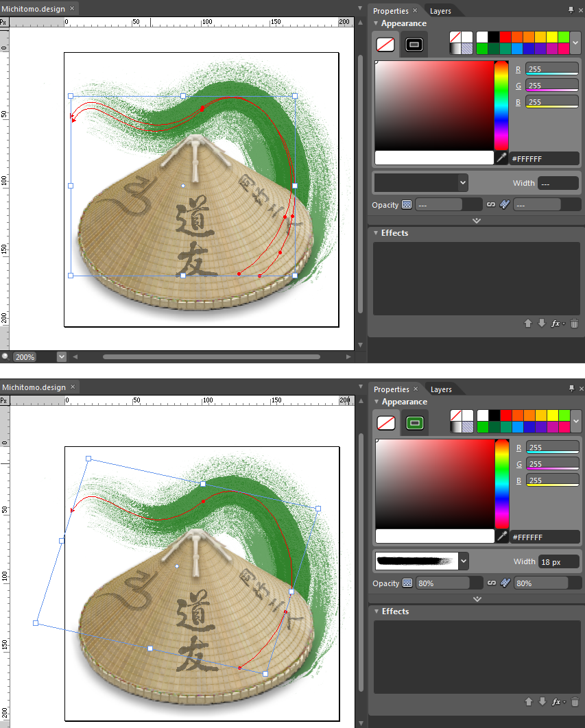
Task: Click the pin icon of the upper Properties panel
Action: point(571,10)
